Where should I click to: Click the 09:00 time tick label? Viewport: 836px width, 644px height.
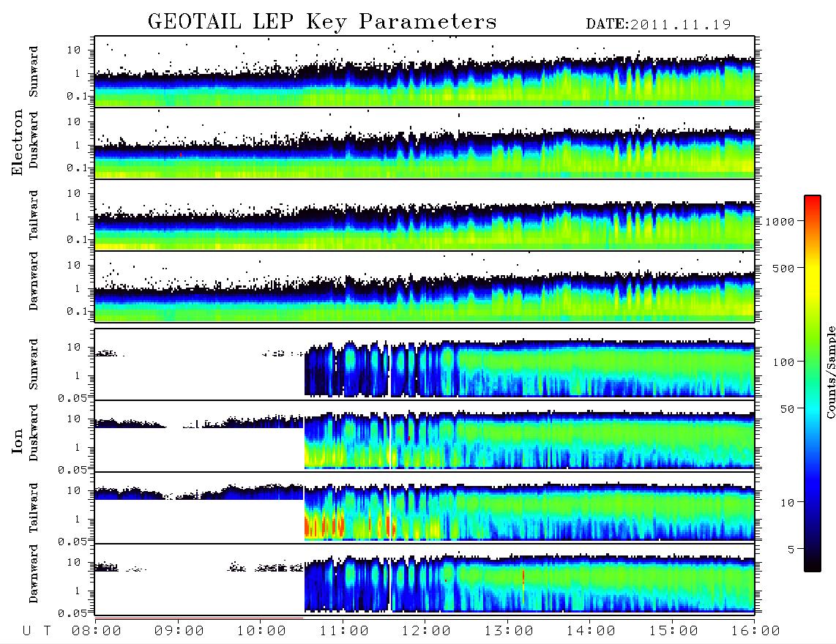pyautogui.click(x=179, y=632)
